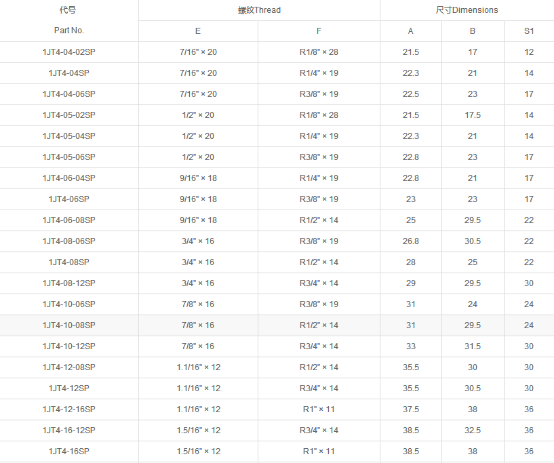554x463 pixels.
Task: Click the F column header
Action: pos(319,31)
